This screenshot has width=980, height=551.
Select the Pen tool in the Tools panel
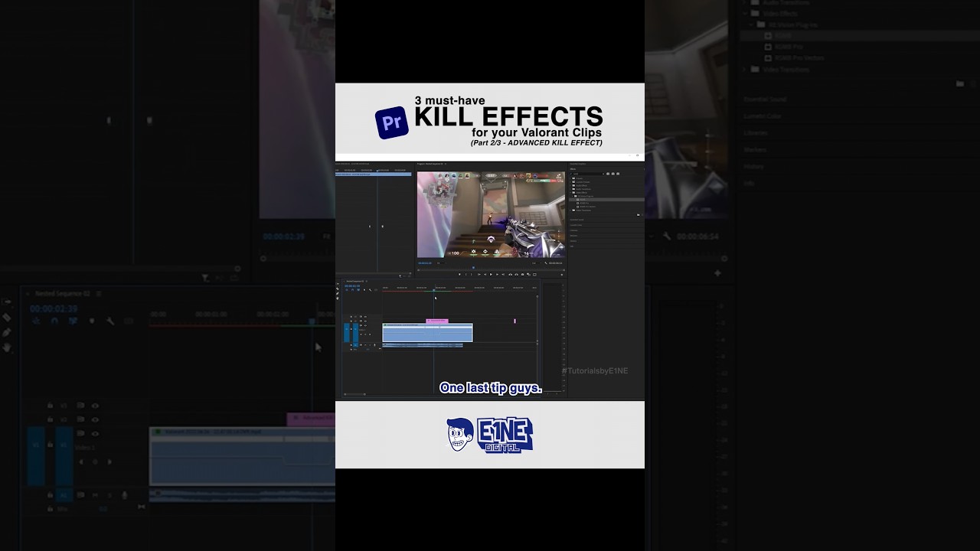coord(338,294)
